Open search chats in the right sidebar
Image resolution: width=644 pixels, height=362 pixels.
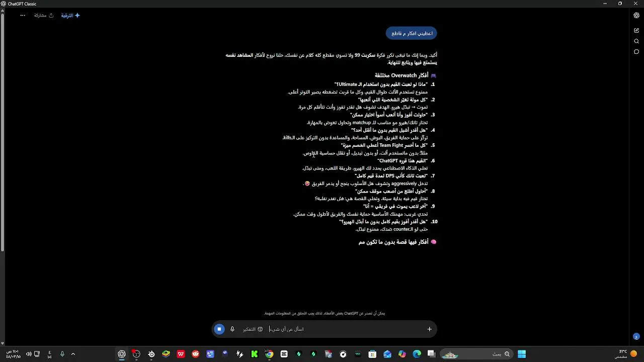point(636,41)
